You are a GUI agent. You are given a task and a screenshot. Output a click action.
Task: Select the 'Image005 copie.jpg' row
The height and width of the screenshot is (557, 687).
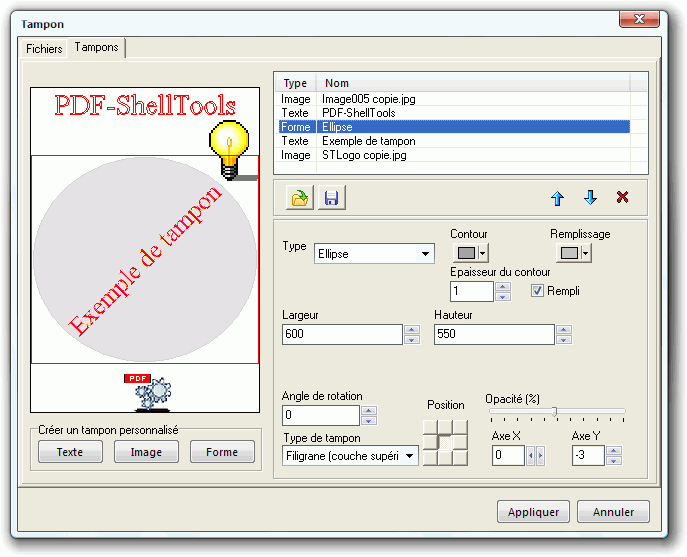pyautogui.click(x=454, y=99)
